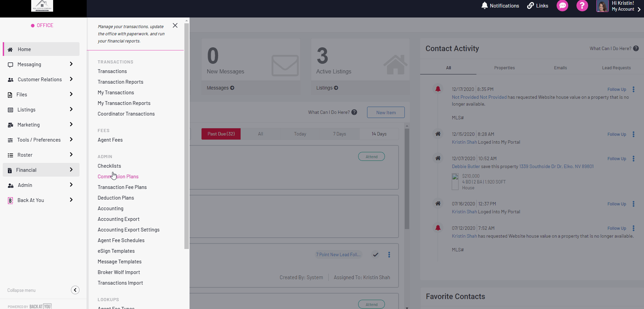Close the Financial submenu panel
The width and height of the screenshot is (644, 309).
(175, 25)
